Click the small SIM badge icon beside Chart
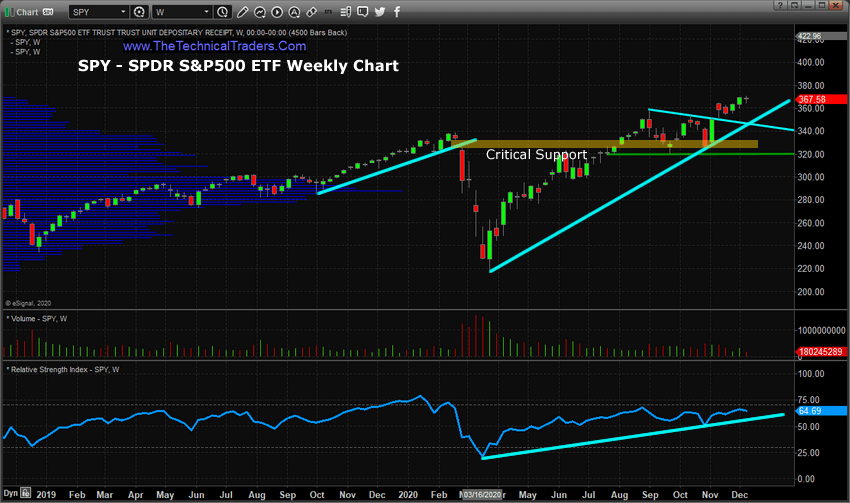 click(48, 12)
